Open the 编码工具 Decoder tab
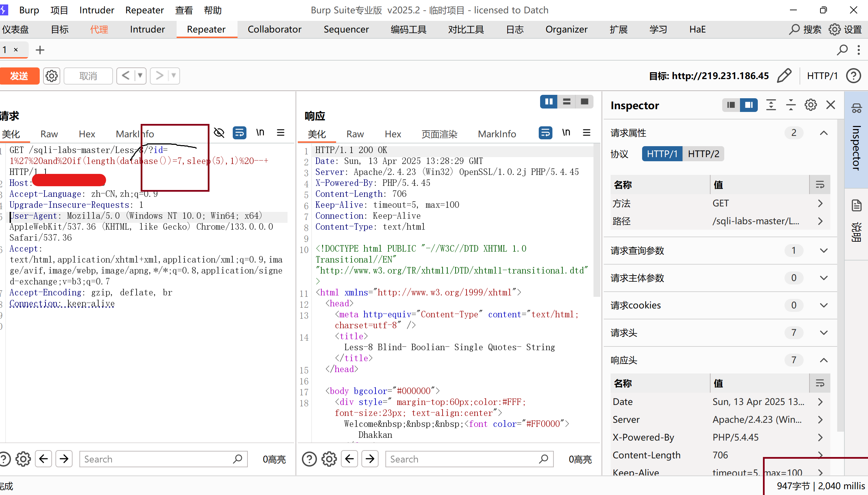Screen dimensions: 868x495 [408, 29]
